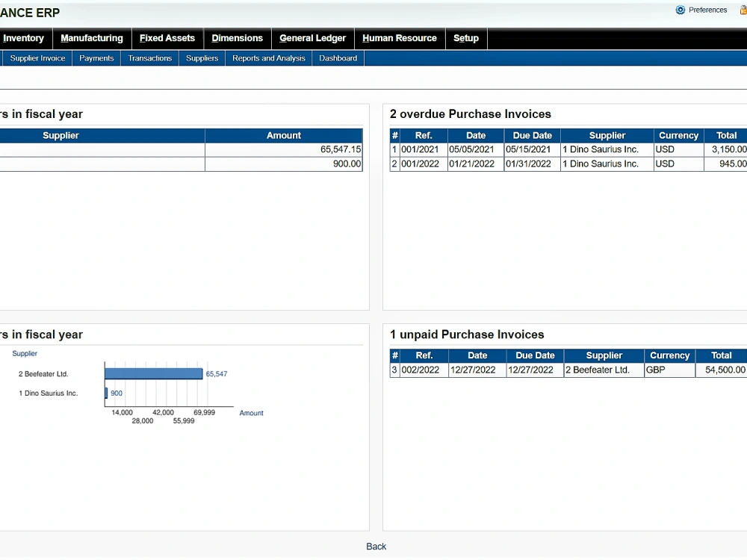Open the Transactions submenu item
747x560 pixels.
point(149,58)
